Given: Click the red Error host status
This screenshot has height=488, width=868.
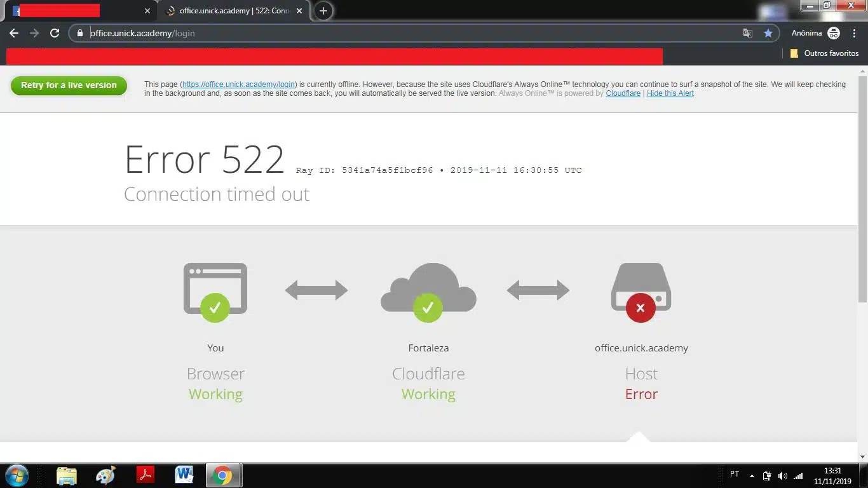Looking at the screenshot, I should (641, 395).
